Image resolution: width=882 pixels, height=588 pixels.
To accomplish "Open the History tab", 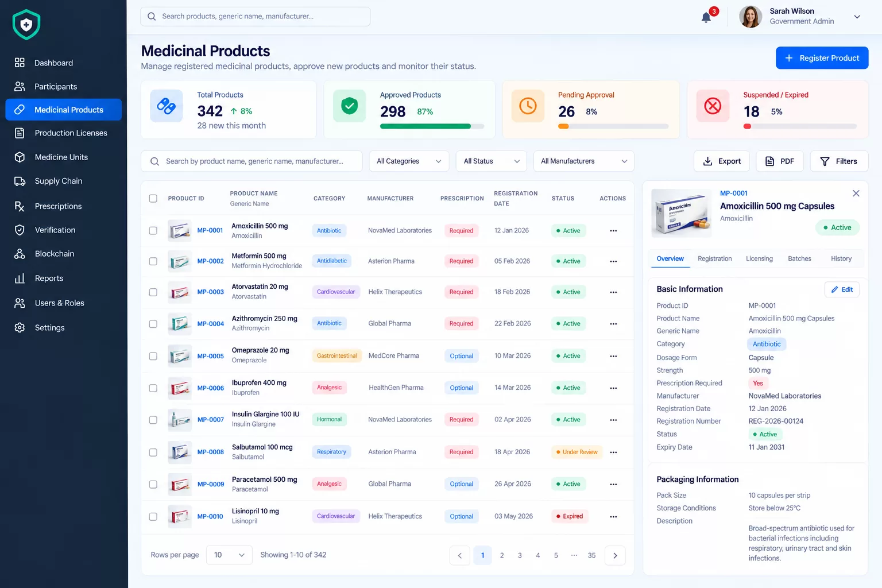I will pos(841,259).
